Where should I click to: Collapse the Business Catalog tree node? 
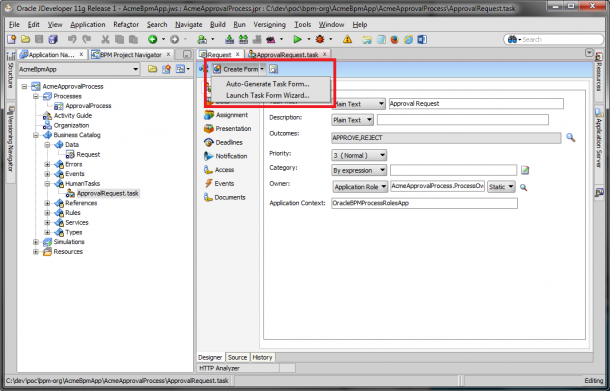point(36,135)
